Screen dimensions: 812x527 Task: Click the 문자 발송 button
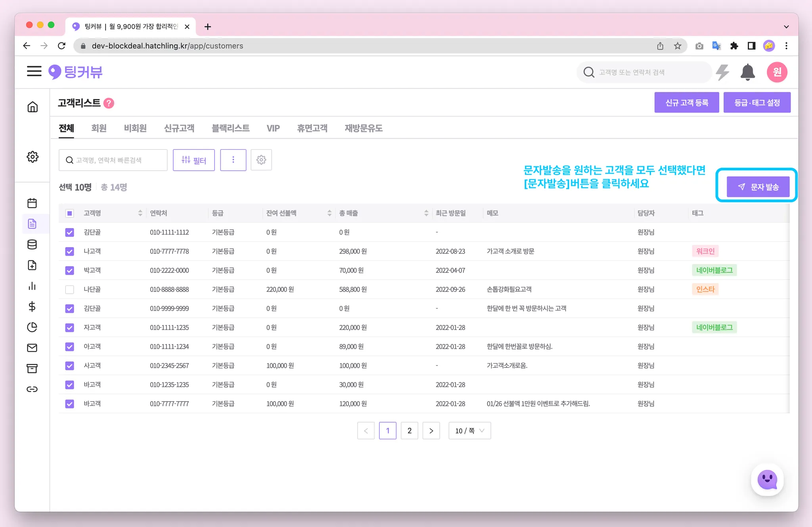coord(758,187)
